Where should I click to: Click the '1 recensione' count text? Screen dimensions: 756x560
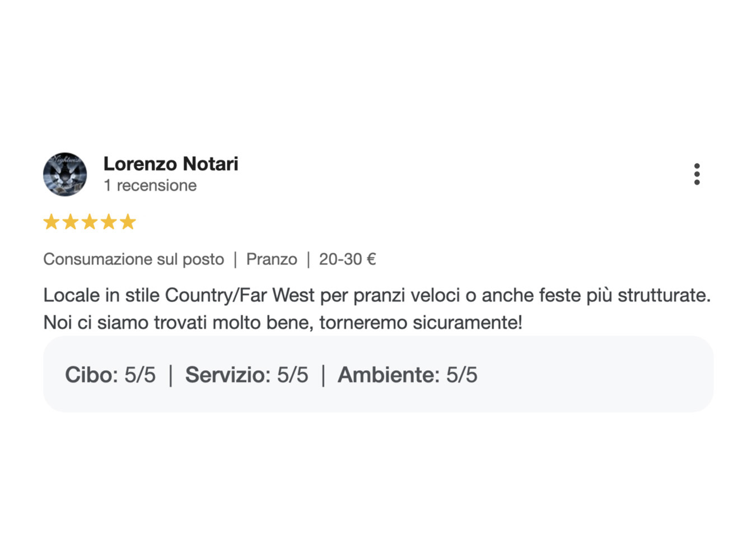click(150, 185)
